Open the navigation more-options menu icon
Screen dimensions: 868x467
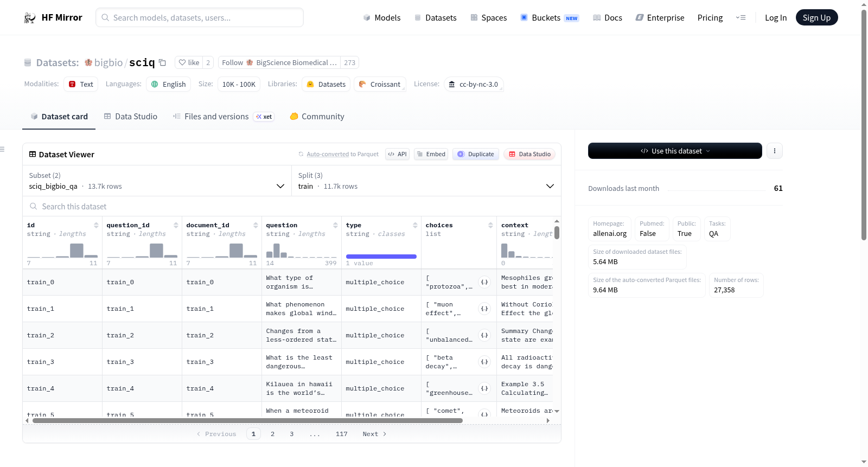pos(741,18)
